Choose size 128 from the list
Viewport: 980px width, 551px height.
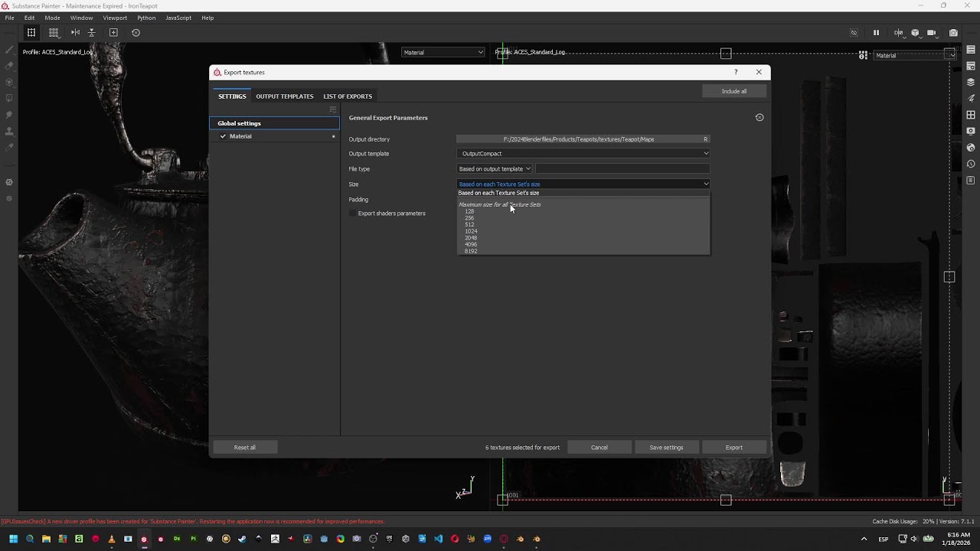click(x=469, y=211)
